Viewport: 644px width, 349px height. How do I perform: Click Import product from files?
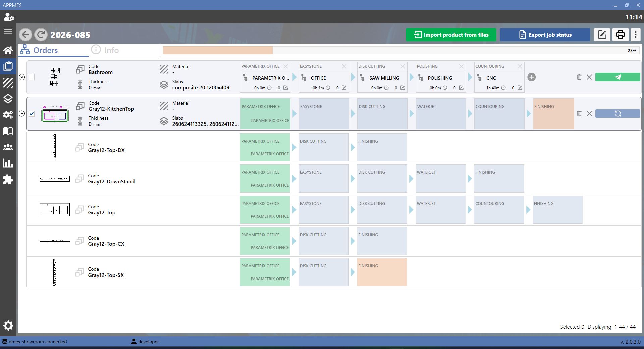tap(451, 35)
